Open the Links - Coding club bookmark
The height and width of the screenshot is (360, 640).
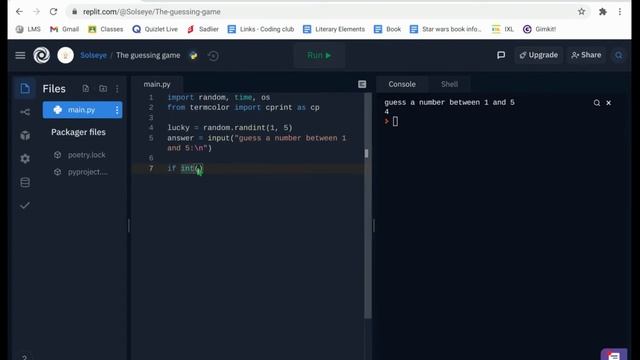click(261, 29)
